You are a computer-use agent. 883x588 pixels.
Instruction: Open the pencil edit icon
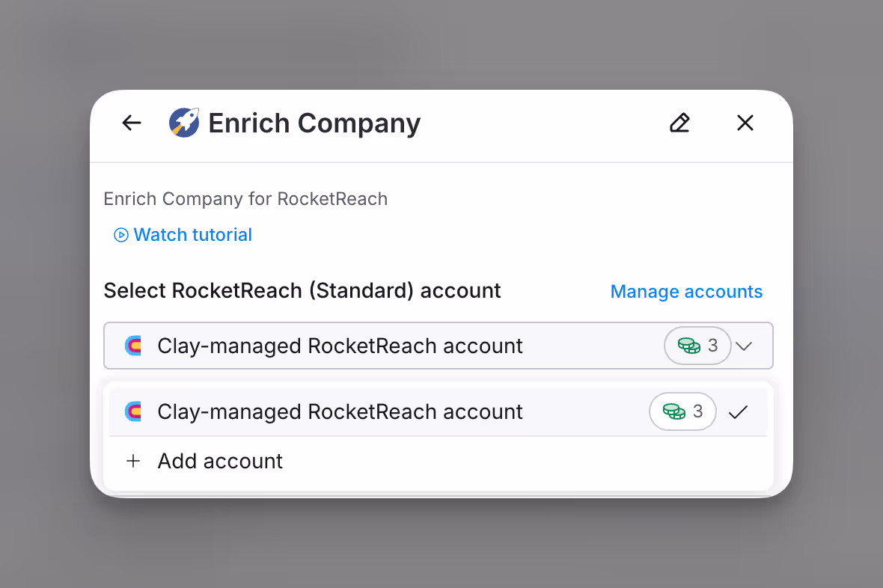point(679,123)
